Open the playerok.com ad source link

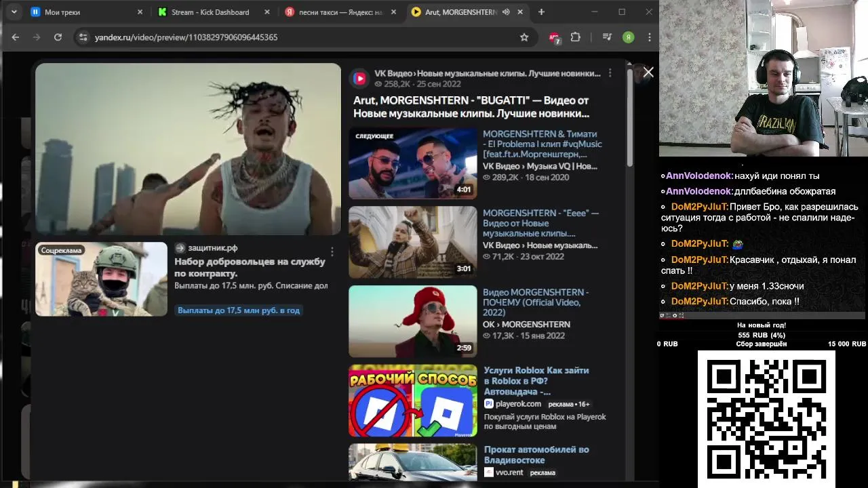coord(518,404)
